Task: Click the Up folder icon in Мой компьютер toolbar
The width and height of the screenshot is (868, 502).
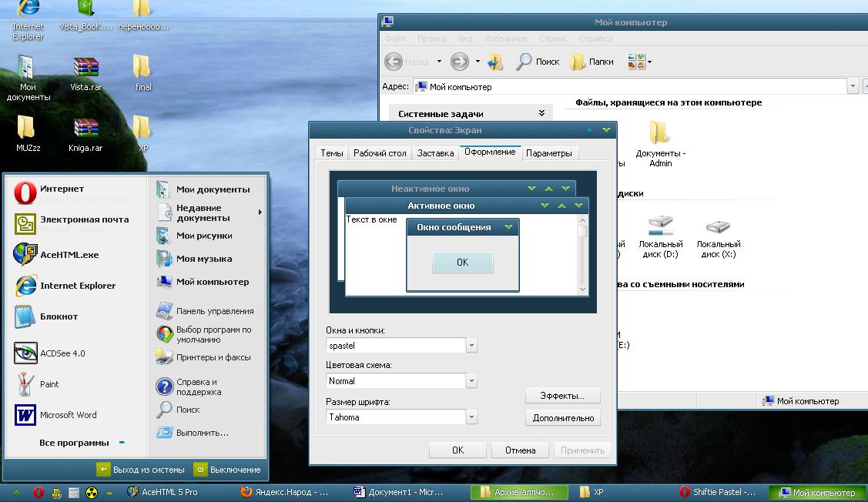Action: [495, 62]
